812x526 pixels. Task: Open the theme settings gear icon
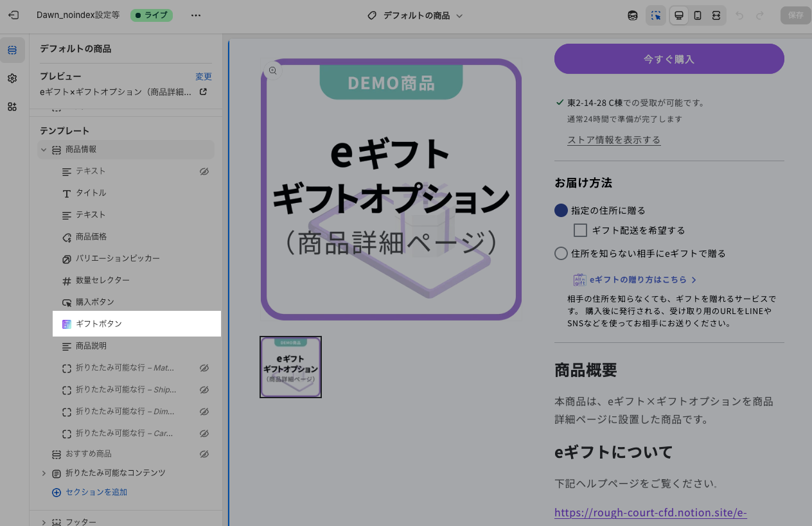(12, 78)
